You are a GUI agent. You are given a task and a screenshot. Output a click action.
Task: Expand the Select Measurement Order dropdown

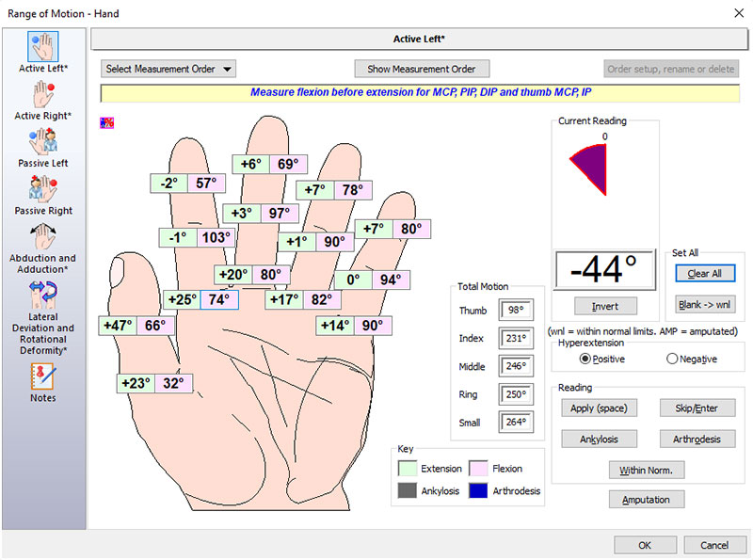coord(168,69)
